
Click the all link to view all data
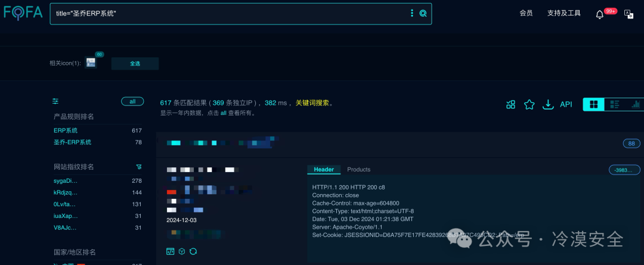tap(224, 113)
